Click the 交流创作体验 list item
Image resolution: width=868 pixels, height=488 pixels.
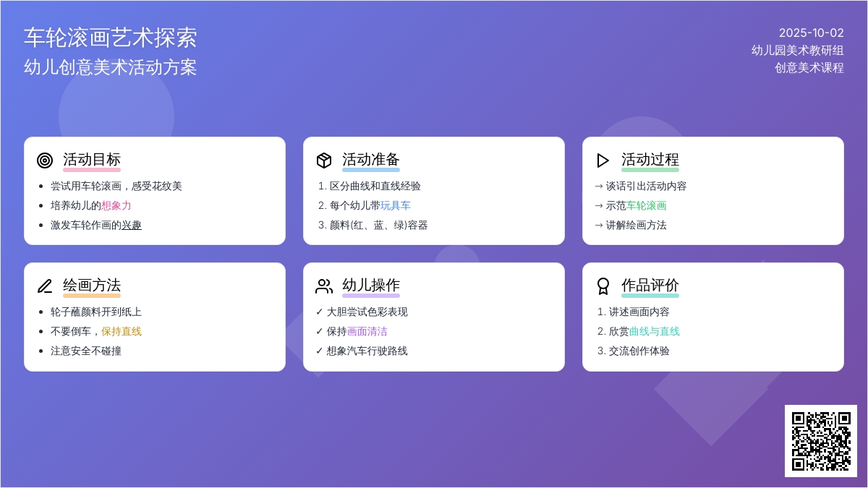pos(639,351)
